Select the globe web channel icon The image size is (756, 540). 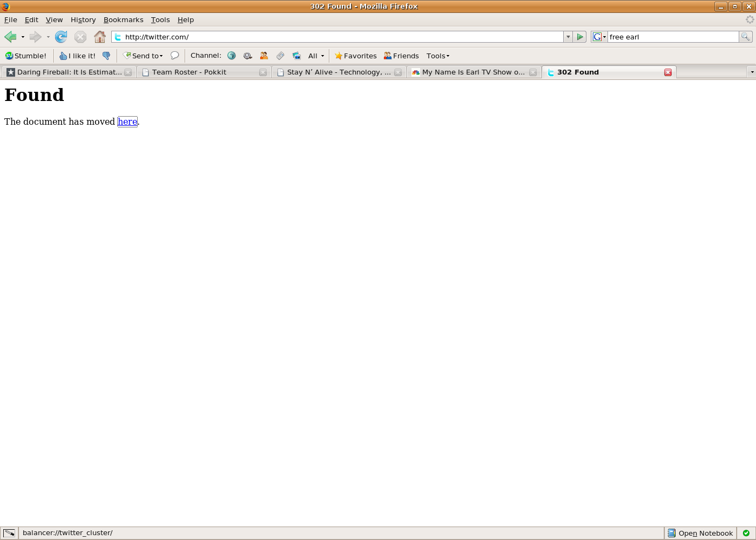click(x=232, y=56)
